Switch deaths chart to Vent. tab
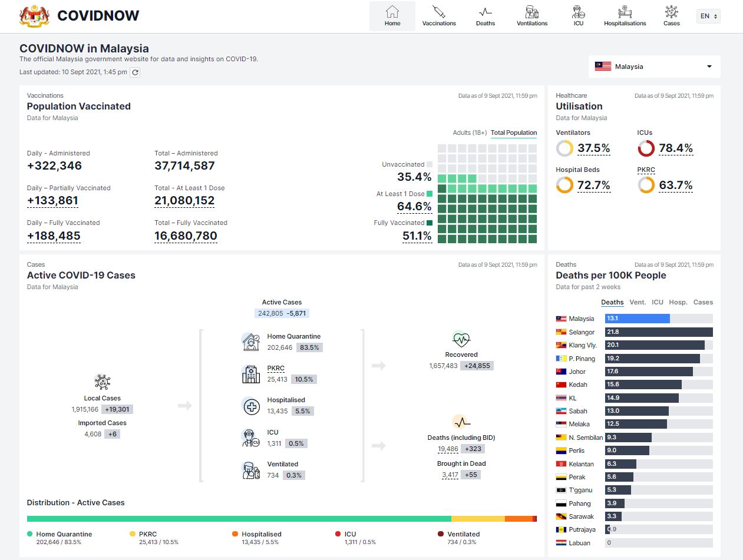Image resolution: width=743 pixels, height=560 pixels. pos(638,302)
